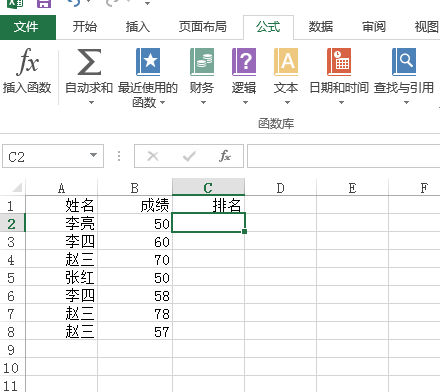Select column E header
This screenshot has height=392, width=440.
click(352, 188)
